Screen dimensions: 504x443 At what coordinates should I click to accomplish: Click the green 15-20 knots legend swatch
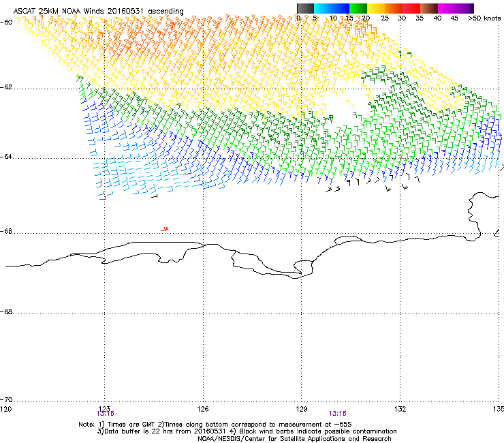358,8
